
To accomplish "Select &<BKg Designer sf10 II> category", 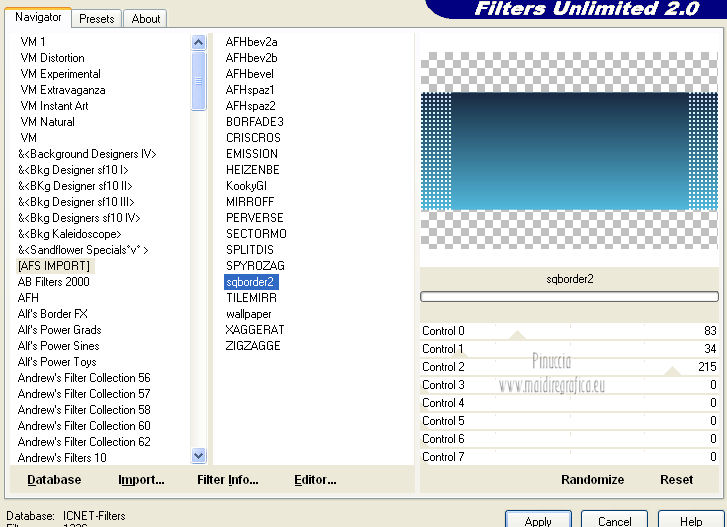I will (75, 186).
